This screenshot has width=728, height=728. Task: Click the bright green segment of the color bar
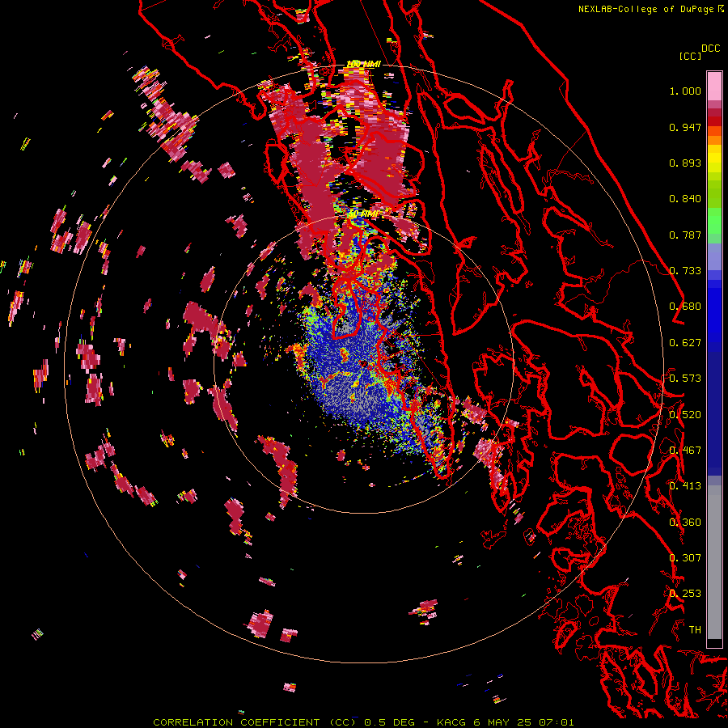(x=714, y=221)
